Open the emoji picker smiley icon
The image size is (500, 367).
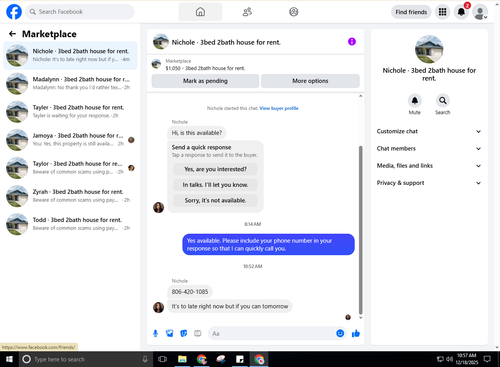tap(340, 333)
